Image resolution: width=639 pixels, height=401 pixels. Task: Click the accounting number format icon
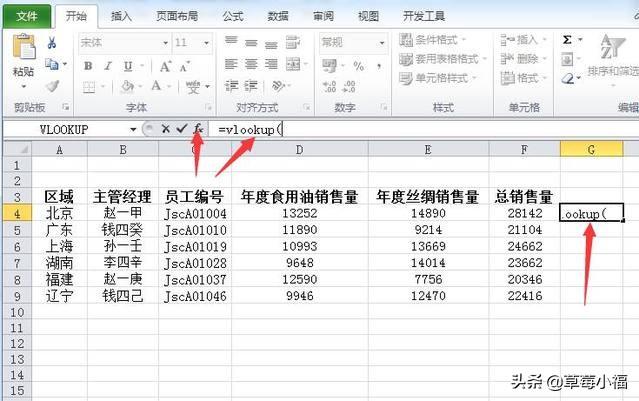pos(329,66)
